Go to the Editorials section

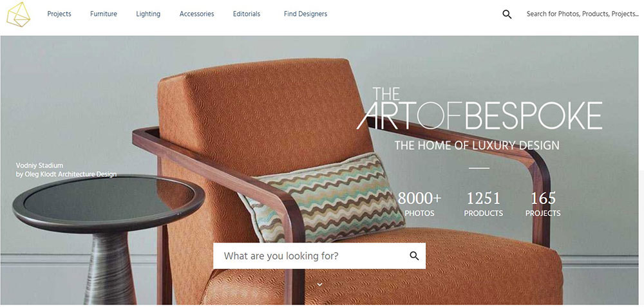(247, 14)
